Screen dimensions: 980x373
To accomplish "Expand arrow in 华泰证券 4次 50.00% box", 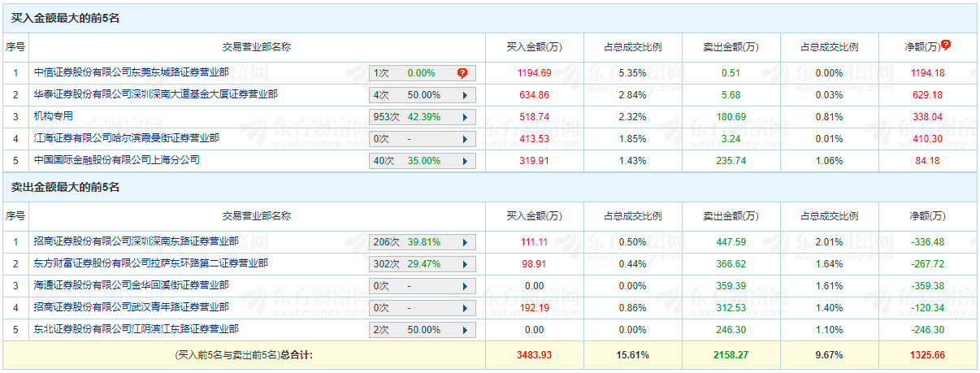I will [x=465, y=95].
